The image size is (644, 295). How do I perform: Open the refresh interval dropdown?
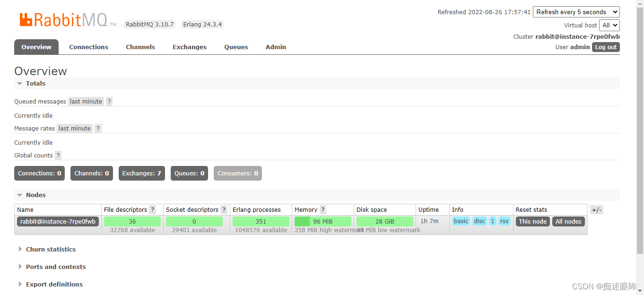[x=576, y=12]
